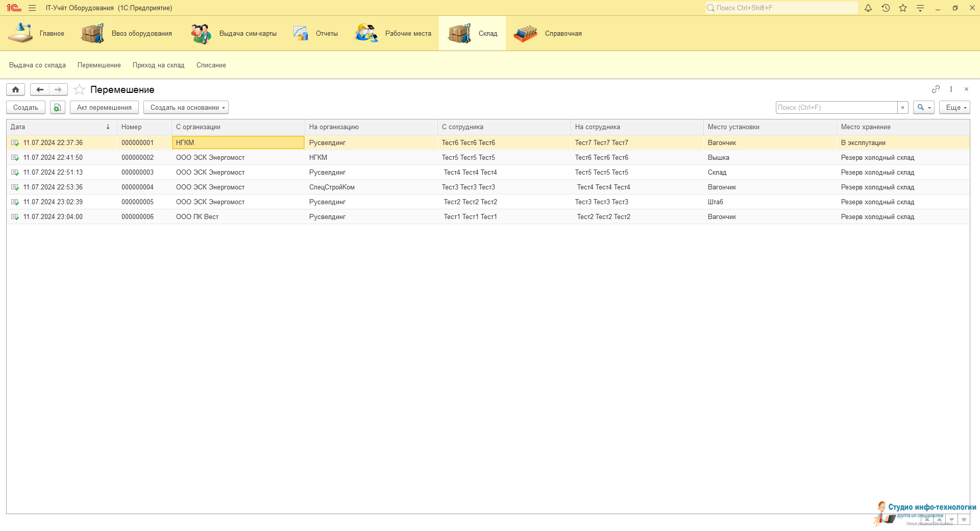Viewport: 980px width, 531px height.
Task: Open the history clock icon
Action: pyautogui.click(x=886, y=8)
